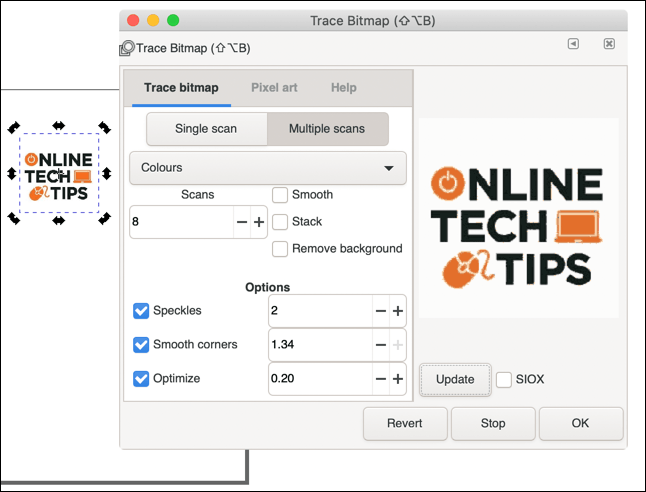Click the dock panel arrow icon
Screen dimensions: 646x492
[573, 44]
